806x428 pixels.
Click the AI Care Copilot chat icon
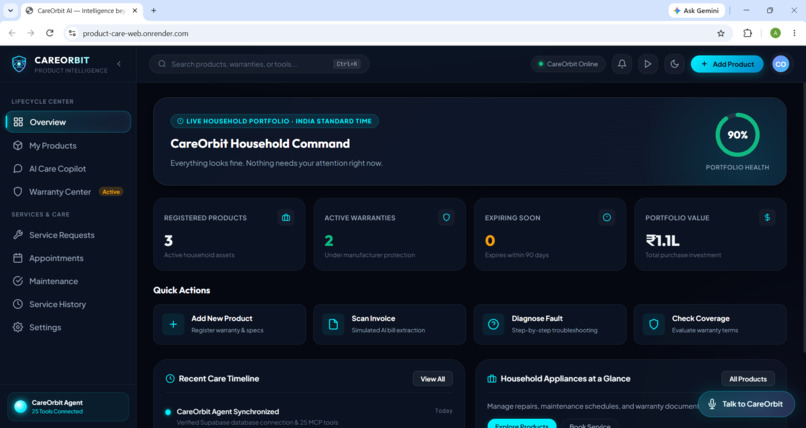point(18,169)
